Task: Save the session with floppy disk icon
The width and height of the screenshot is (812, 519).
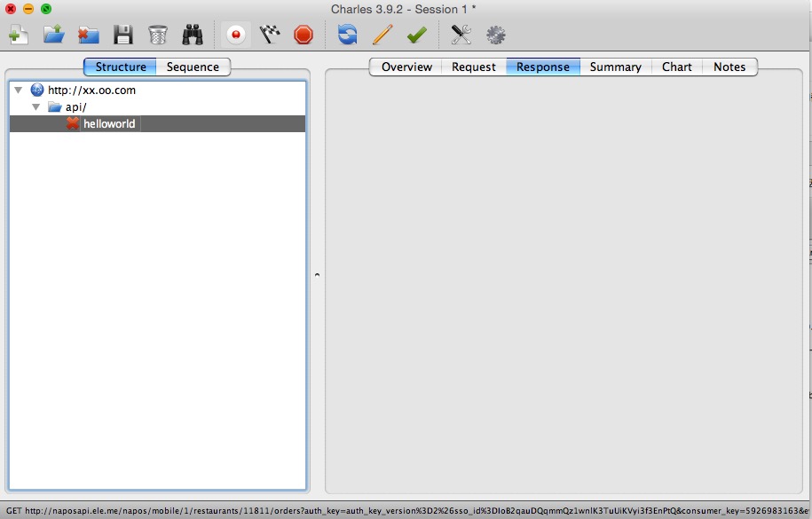Action: (x=122, y=35)
